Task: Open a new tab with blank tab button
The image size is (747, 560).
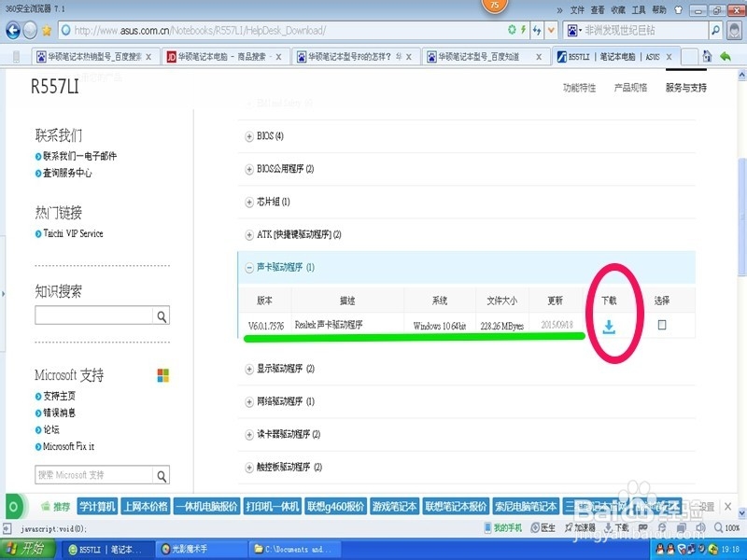Action: (x=689, y=56)
